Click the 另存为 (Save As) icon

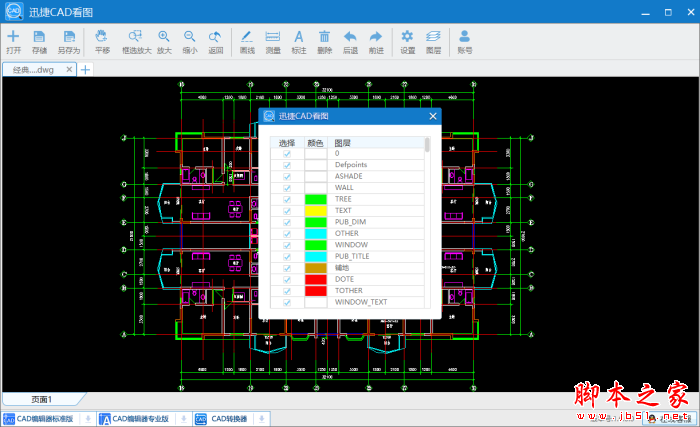tap(68, 40)
